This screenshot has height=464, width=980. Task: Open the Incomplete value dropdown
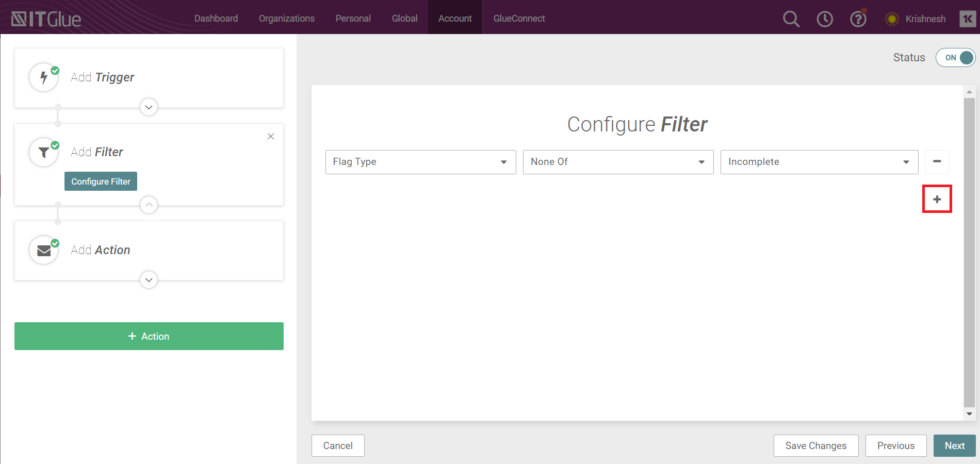820,162
